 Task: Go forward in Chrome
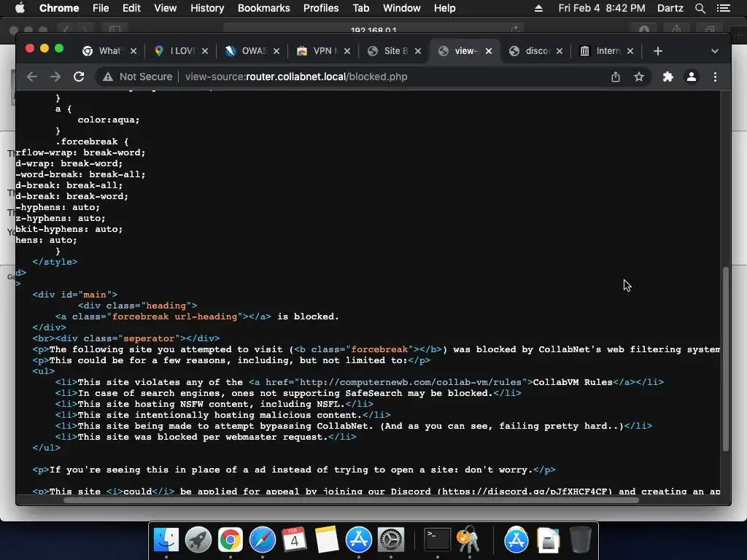[55, 77]
